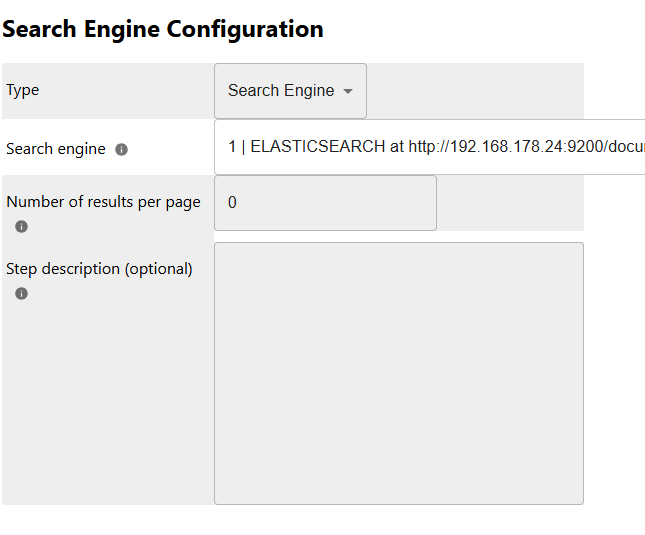Click the Number of results per page label
This screenshot has width=645, height=535.
click(x=103, y=202)
